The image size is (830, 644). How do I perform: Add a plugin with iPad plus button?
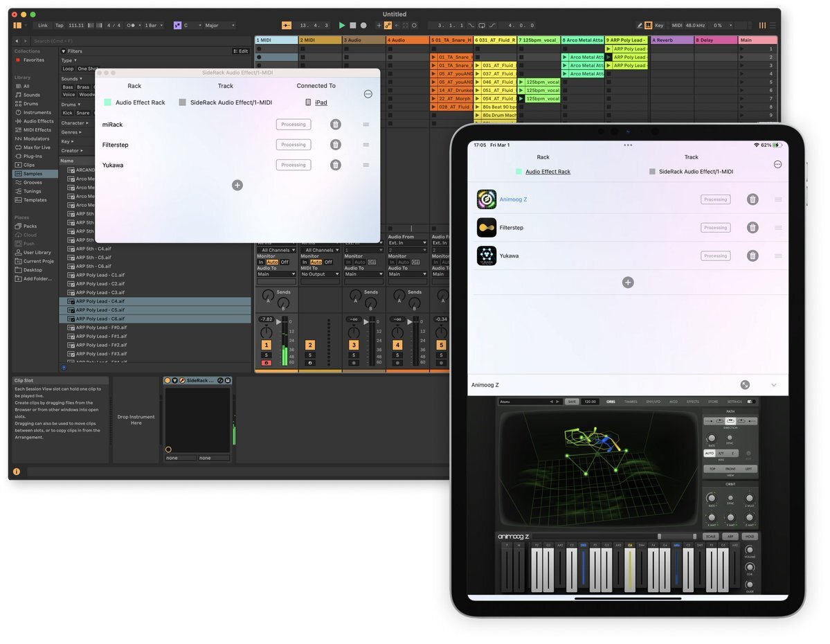(x=628, y=283)
